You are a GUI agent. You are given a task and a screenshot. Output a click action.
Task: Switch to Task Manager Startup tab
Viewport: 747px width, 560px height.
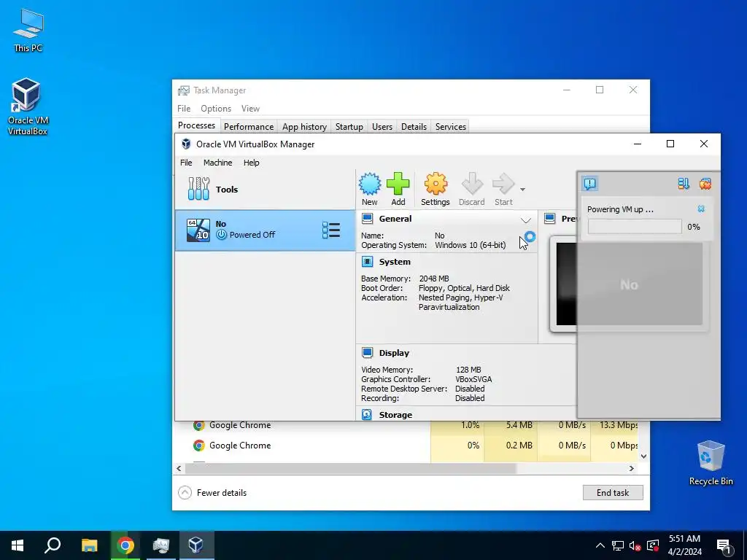click(349, 127)
